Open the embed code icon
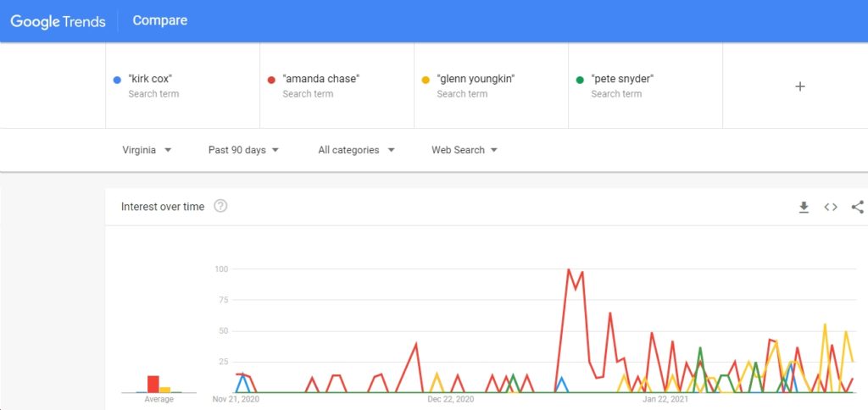868x410 pixels. (x=831, y=207)
